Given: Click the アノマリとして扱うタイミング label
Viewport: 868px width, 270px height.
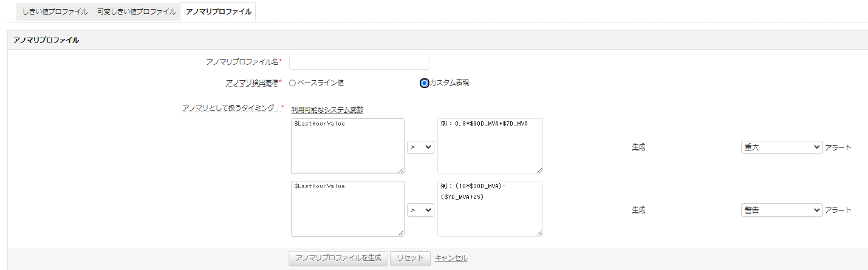Looking at the screenshot, I should [231, 108].
